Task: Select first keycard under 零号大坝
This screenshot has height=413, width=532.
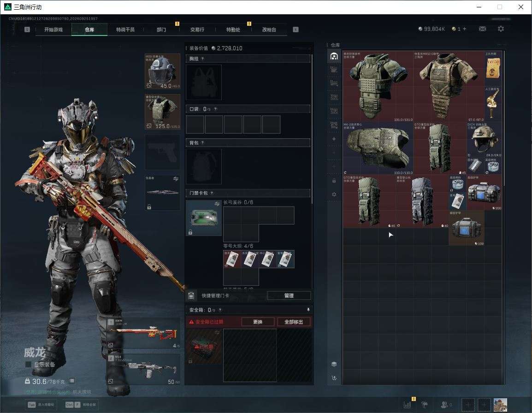Action: click(x=232, y=259)
